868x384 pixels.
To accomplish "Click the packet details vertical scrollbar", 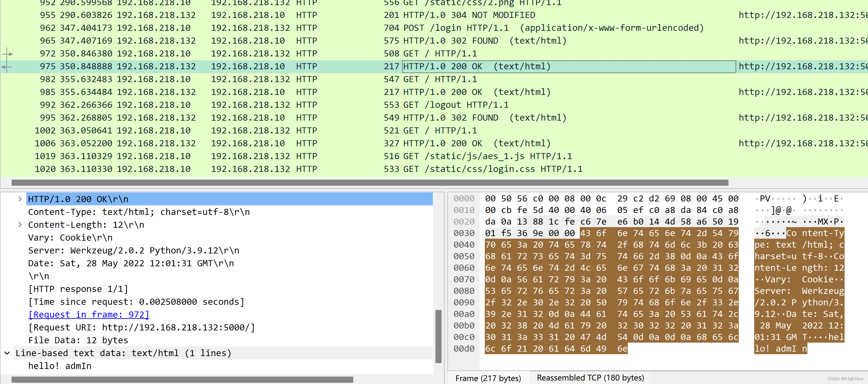I will pyautogui.click(x=438, y=336).
